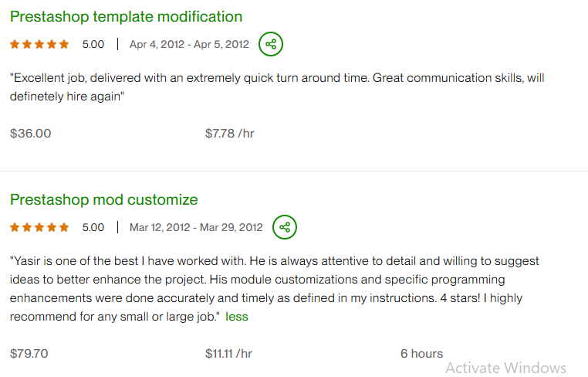The width and height of the screenshot is (588, 377).
Task: Click date range Apr 4, 2012 - Apr 5, 2012
Action: [x=189, y=44]
